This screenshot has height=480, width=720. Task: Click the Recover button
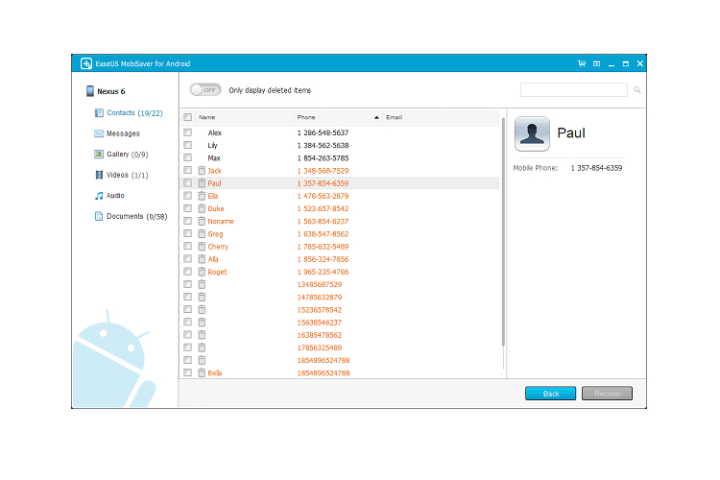tap(607, 394)
